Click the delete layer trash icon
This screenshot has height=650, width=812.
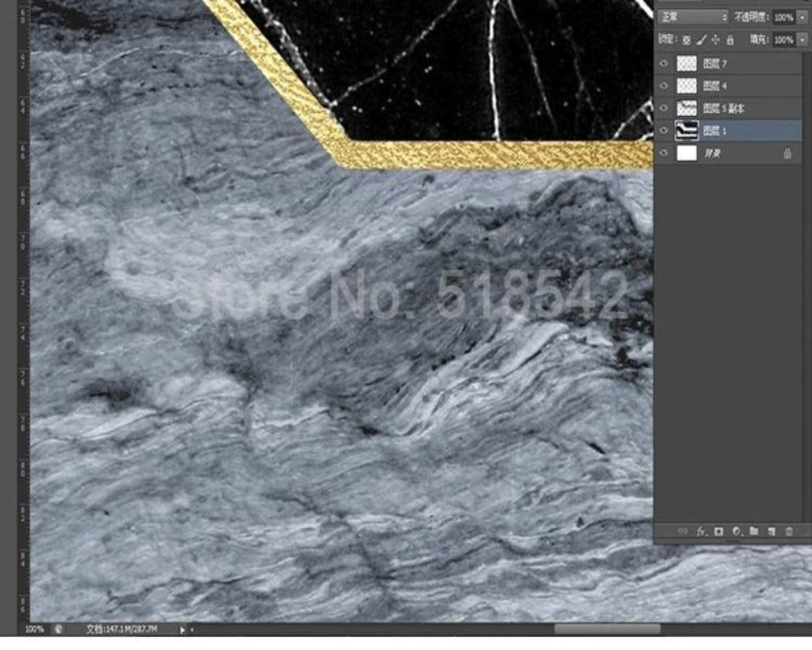[x=788, y=531]
